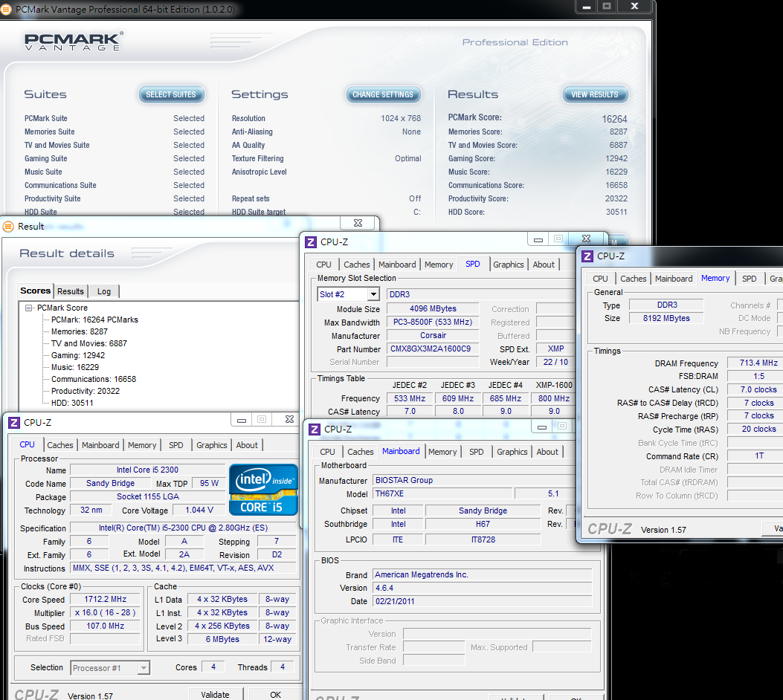The height and width of the screenshot is (700, 783).
Task: Click the BIOS date field '02/21/2011'
Action: 483,601
